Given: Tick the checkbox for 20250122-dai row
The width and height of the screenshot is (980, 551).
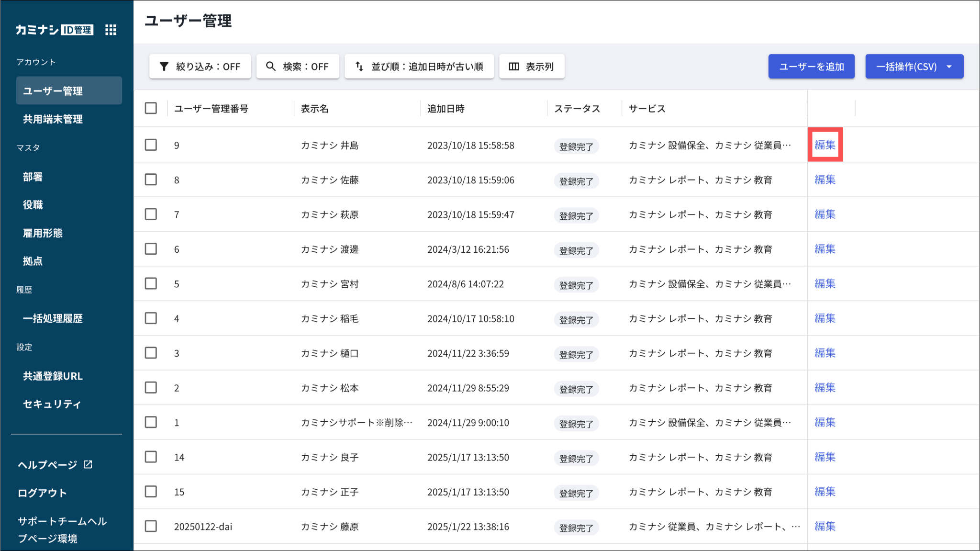Looking at the screenshot, I should (151, 526).
